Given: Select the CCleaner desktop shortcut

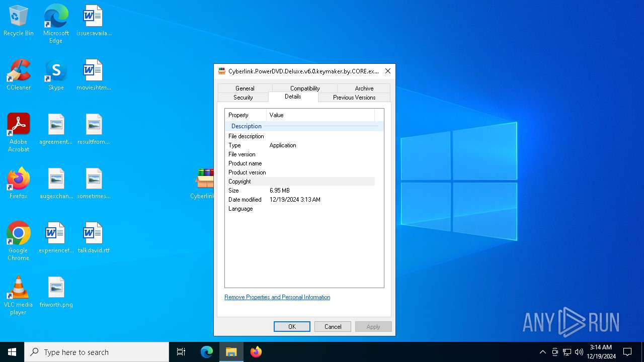Looking at the screenshot, I should (x=19, y=75).
